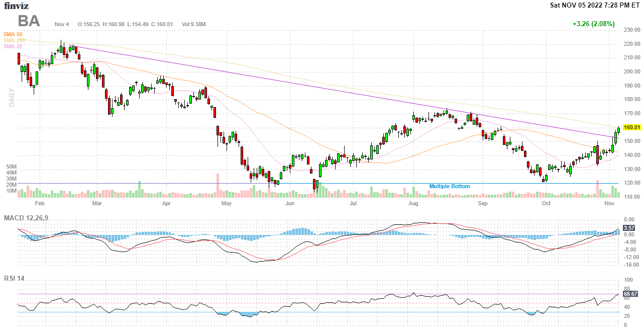
Task: Click the Aug label on date axis
Action: 413,203
